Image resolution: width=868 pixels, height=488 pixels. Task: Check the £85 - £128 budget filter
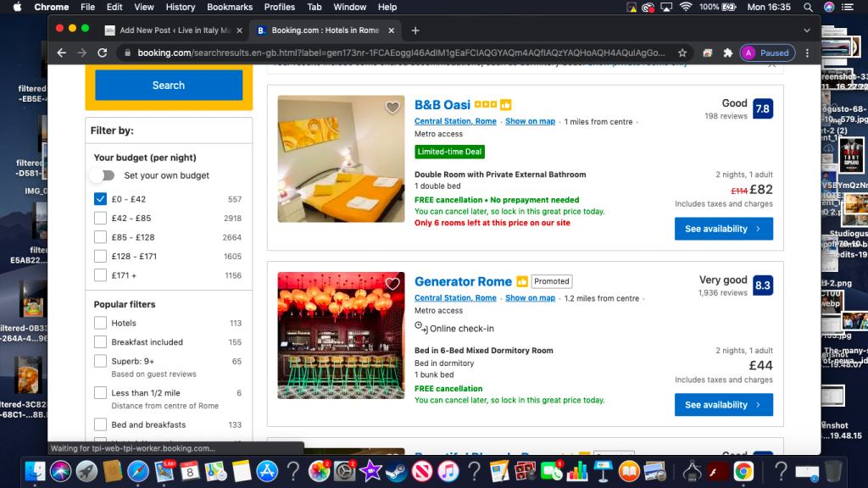click(100, 237)
